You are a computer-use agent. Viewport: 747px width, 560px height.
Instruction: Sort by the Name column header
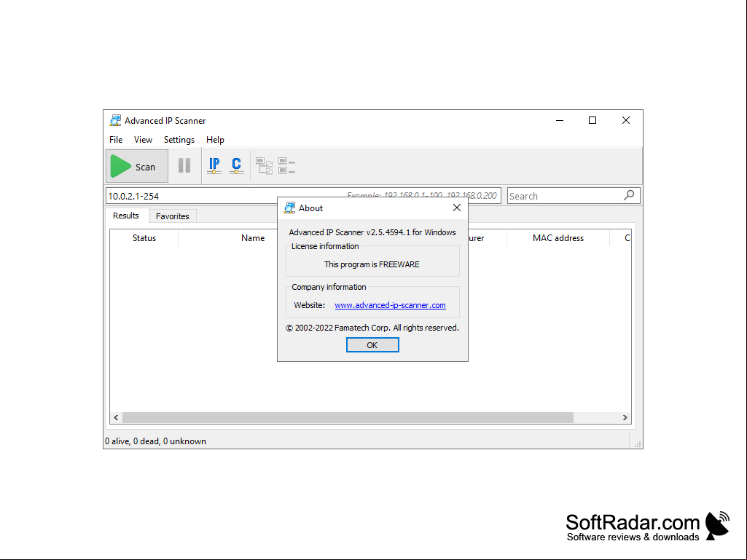(252, 238)
